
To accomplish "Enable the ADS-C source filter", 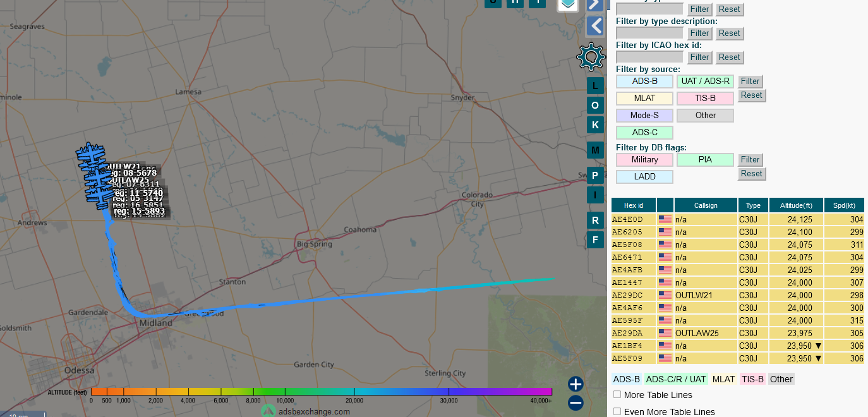I will pyautogui.click(x=644, y=133).
